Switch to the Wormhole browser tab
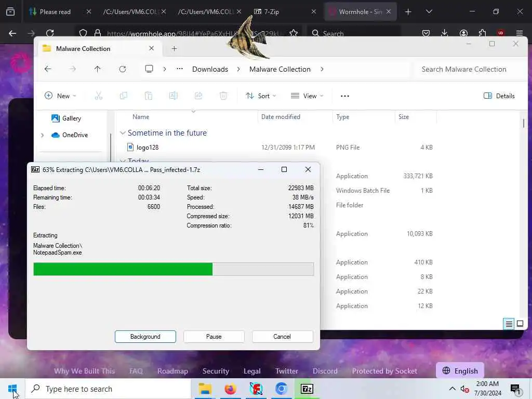Screen dimensions: 532x399 pyautogui.click(x=361, y=12)
